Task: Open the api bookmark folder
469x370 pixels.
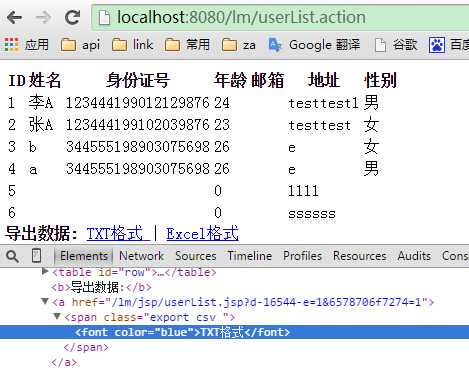Action: tap(80, 45)
